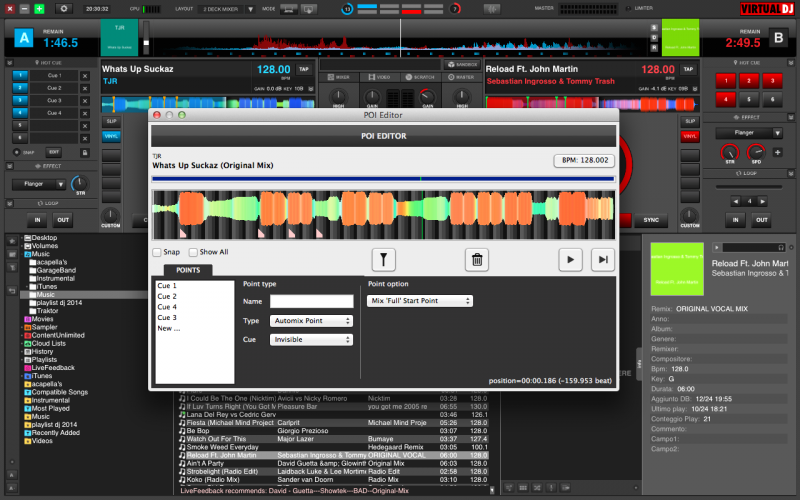Screen dimensions: 800x500
Task: Set loop OUT on deck B
Action: [761, 220]
